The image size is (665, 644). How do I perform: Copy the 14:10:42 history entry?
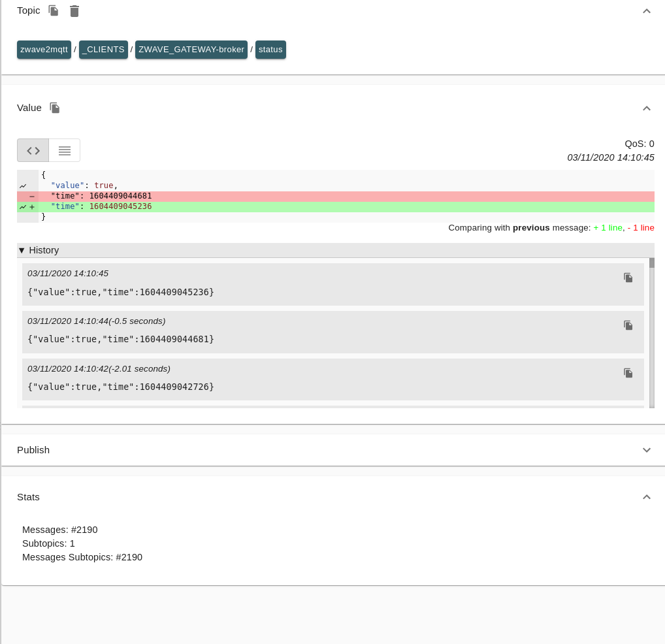[628, 372]
